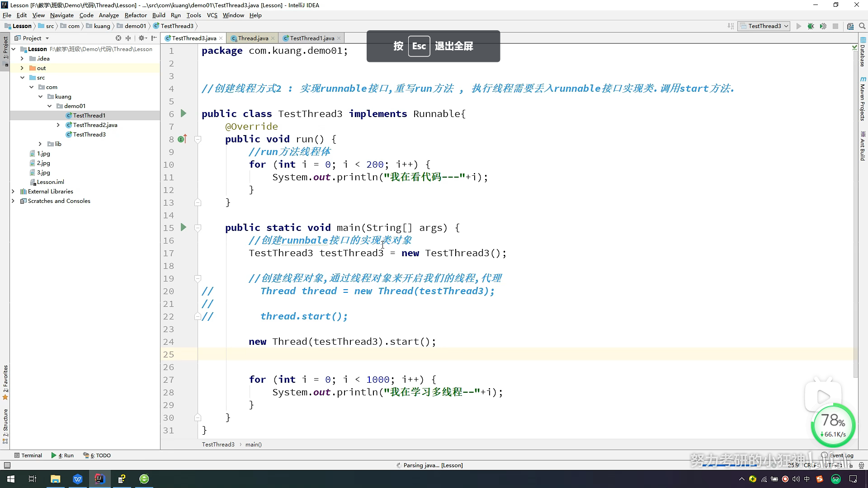Click scroll from source target icon
The height and width of the screenshot is (488, 868).
coord(118,38)
